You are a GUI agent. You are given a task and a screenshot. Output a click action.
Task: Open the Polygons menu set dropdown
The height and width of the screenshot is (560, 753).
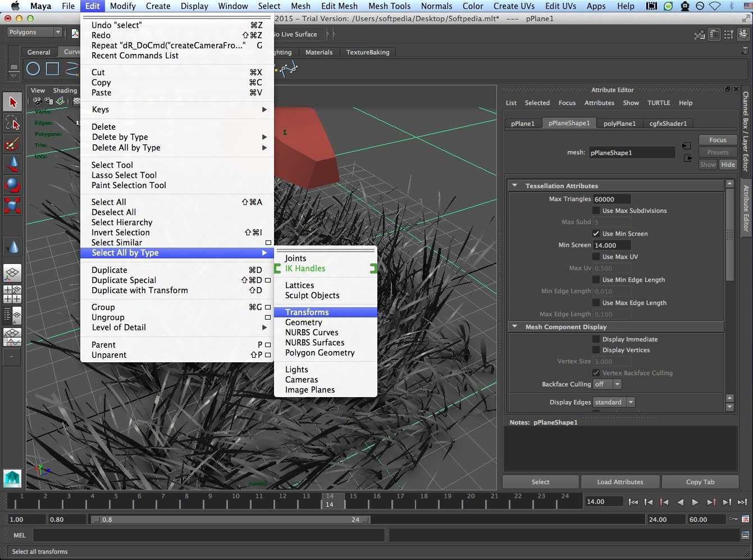point(34,33)
